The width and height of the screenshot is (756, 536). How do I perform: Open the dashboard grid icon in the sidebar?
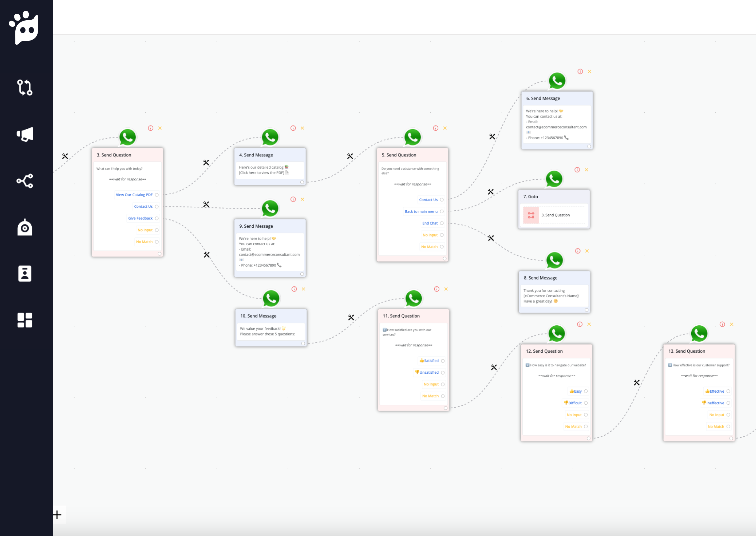pyautogui.click(x=25, y=320)
